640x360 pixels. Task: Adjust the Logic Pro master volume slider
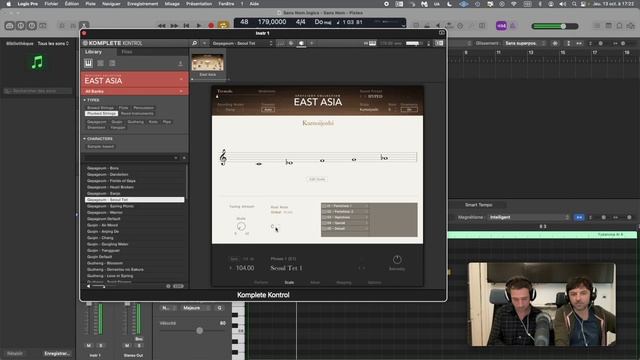coord(555,26)
